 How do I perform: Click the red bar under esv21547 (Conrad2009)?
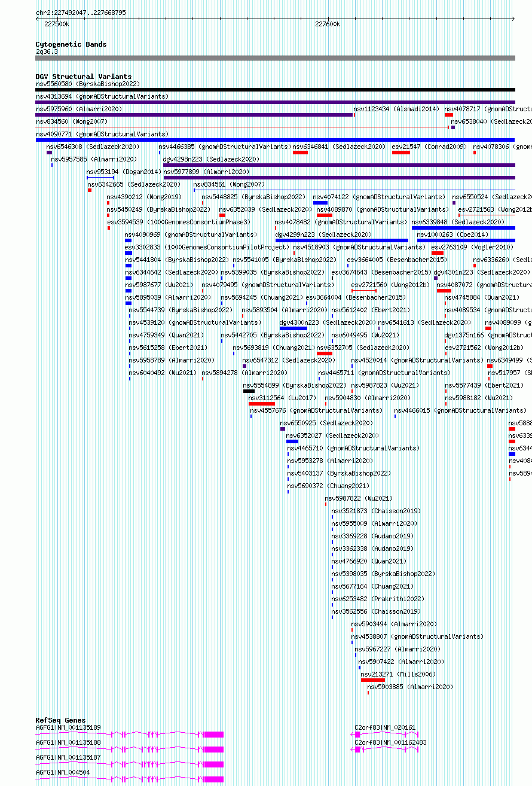tap(401, 153)
